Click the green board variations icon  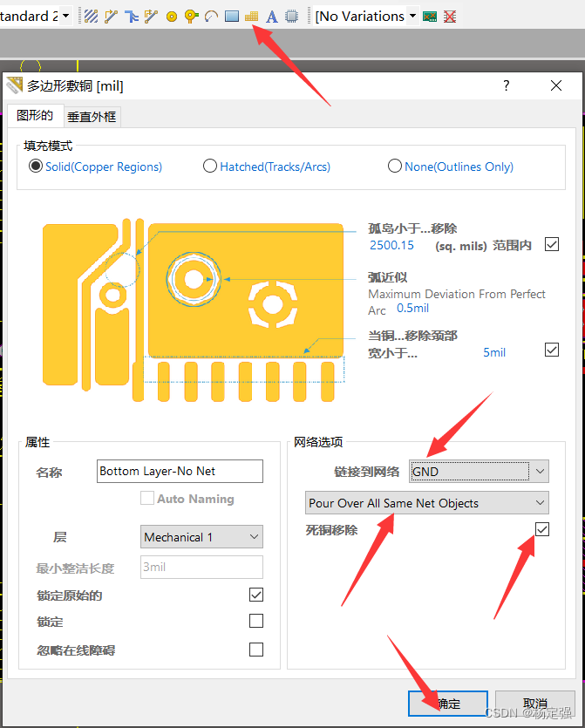tap(430, 17)
